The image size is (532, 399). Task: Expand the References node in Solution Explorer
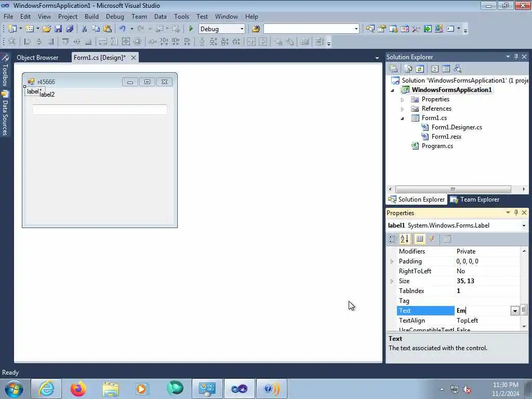(403, 109)
